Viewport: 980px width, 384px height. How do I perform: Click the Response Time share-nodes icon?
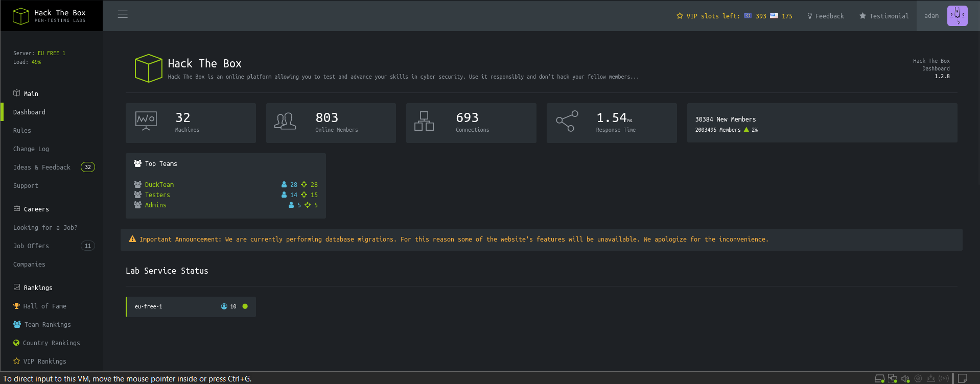coord(567,121)
